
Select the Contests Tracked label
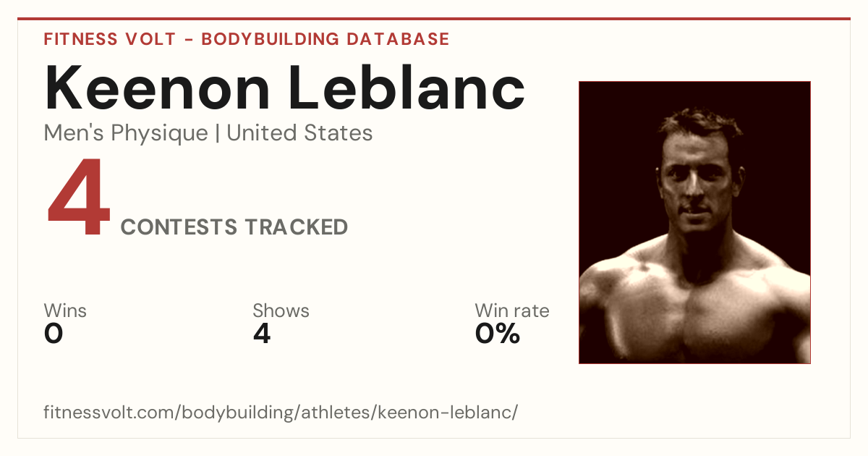234,227
